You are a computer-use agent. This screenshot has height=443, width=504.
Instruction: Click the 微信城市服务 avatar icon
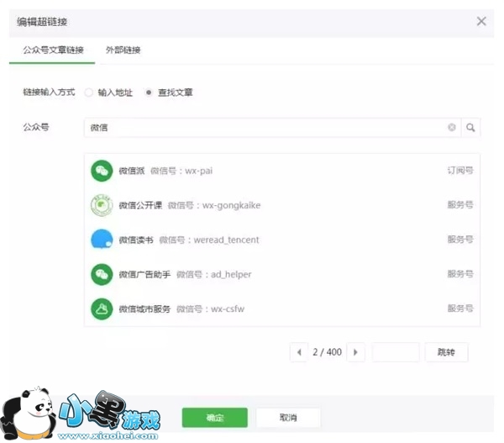(x=102, y=309)
